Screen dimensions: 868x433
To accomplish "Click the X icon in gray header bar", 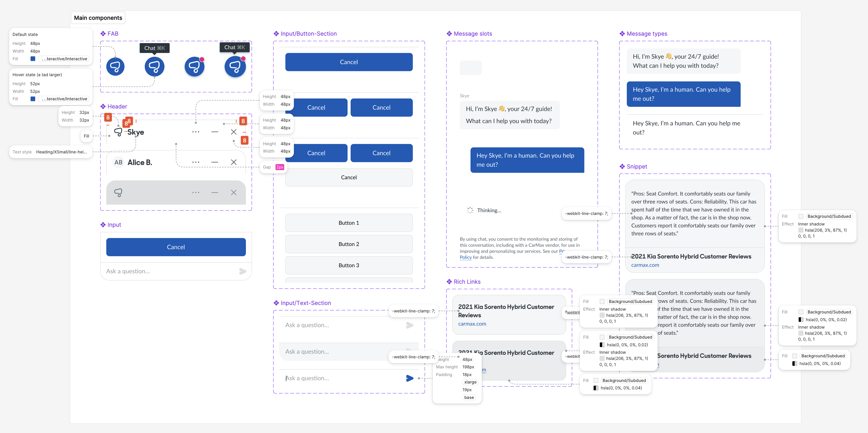I will (234, 193).
